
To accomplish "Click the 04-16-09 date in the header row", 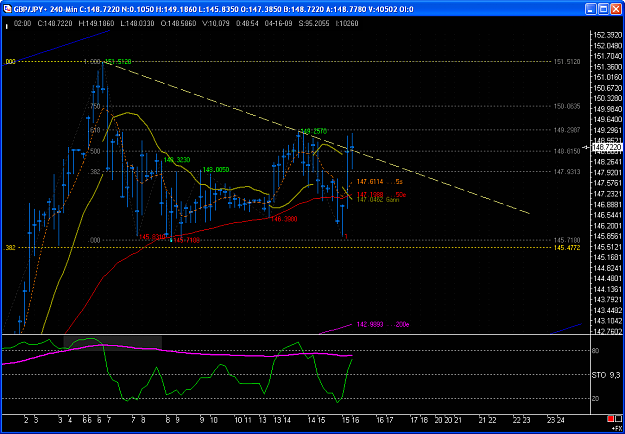I will pos(279,24).
